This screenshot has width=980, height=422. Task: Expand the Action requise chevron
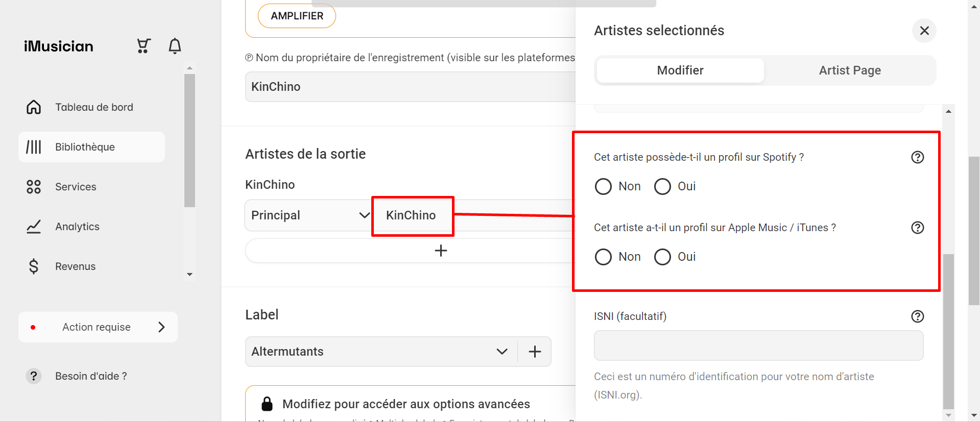coord(161,327)
